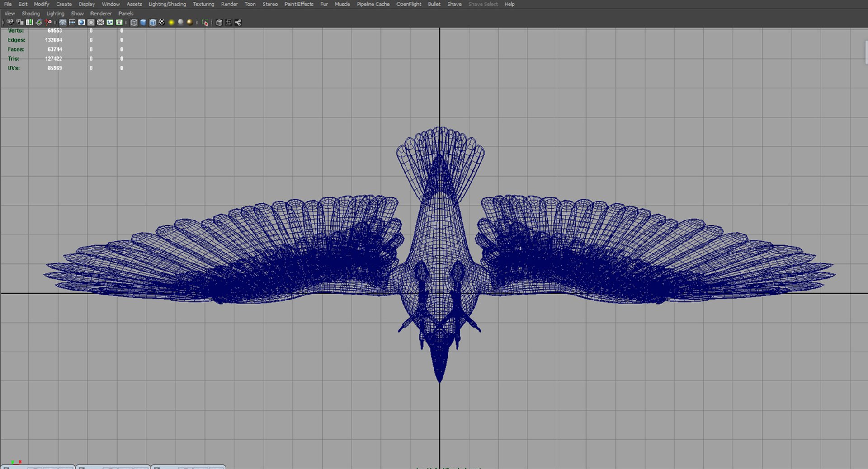Click High Quality rendering gold sphere icon
Image resolution: width=868 pixels, height=469 pixels.
190,22
